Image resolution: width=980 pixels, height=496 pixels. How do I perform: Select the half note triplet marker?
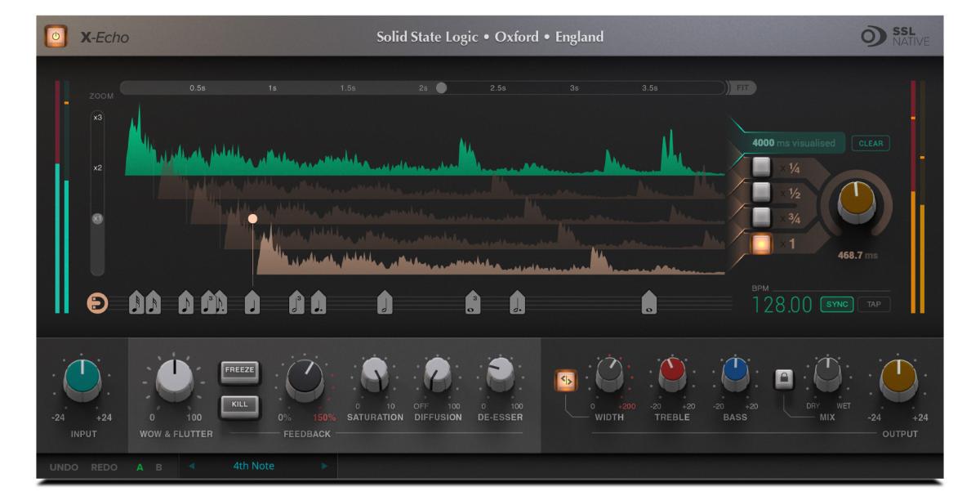[296, 303]
